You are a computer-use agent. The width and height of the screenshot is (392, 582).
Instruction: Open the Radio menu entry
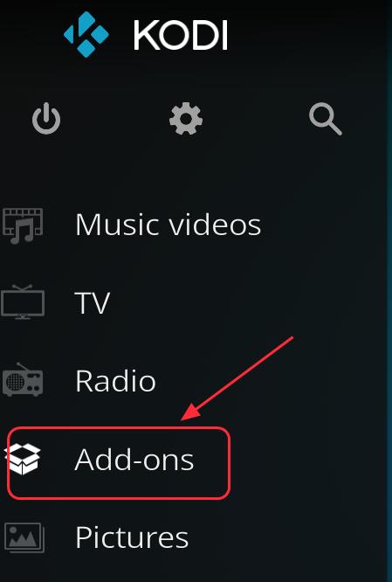pos(115,381)
